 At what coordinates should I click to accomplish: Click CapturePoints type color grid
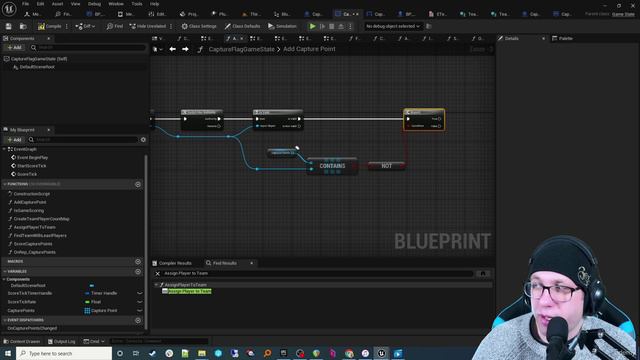[87, 311]
